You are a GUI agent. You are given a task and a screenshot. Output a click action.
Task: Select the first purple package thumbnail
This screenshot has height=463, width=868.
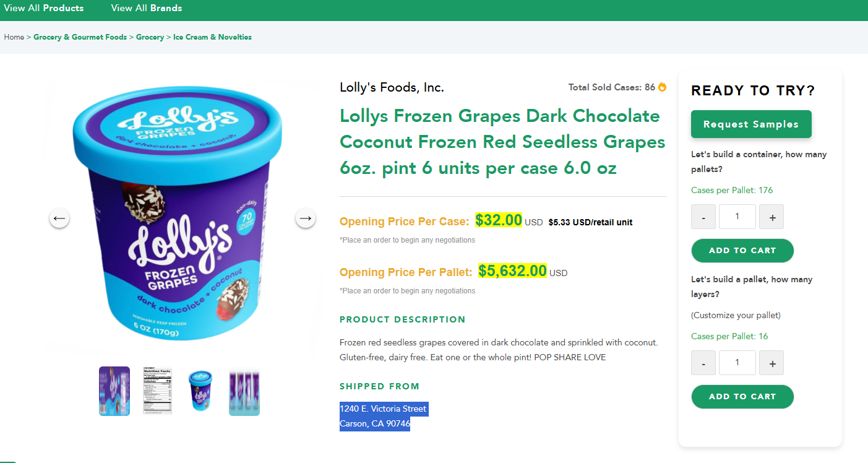(x=114, y=391)
